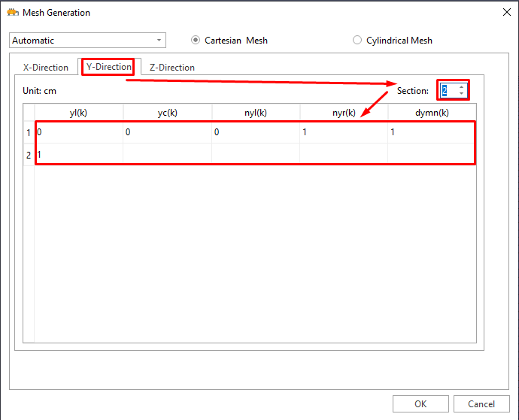Decrease the Section count with down arrow
The width and height of the screenshot is (519, 420).
tap(461, 94)
